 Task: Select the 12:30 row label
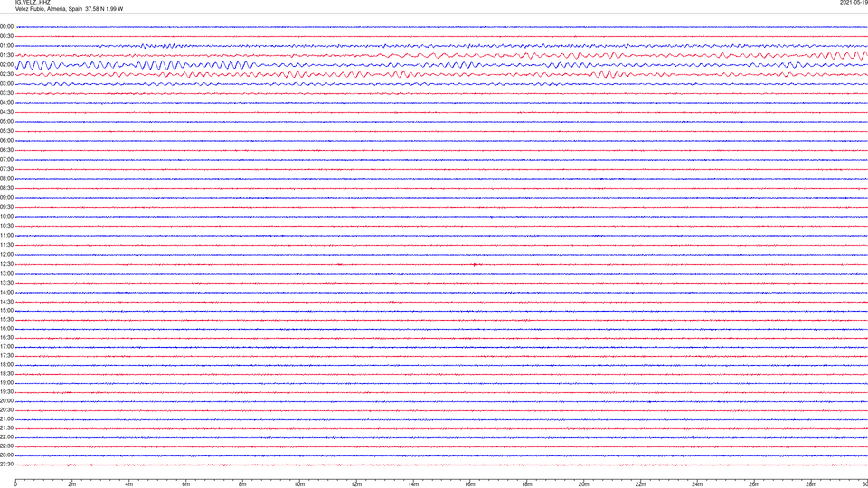(x=6, y=264)
